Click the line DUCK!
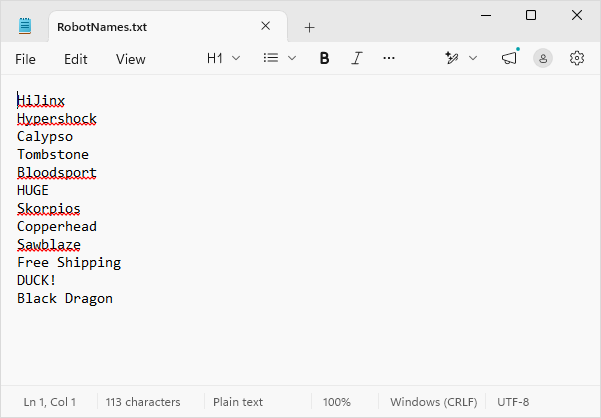 pos(37,280)
